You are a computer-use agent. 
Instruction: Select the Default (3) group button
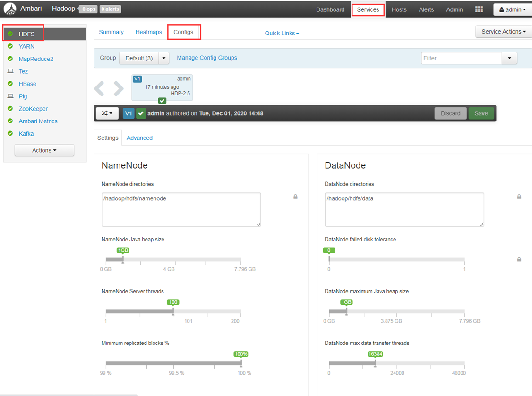tap(139, 58)
